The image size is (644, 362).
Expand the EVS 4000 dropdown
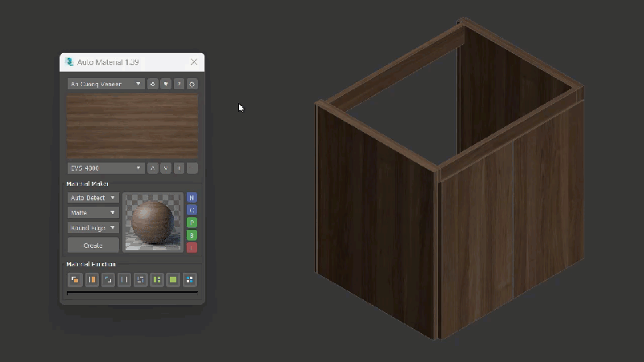tap(105, 168)
